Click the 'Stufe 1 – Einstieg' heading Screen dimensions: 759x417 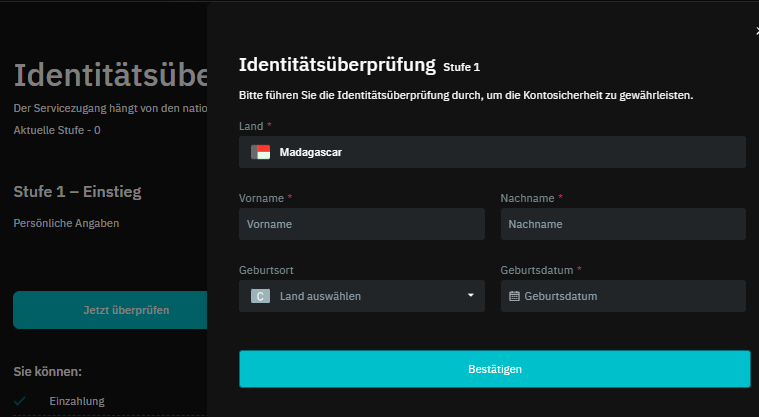(x=77, y=191)
